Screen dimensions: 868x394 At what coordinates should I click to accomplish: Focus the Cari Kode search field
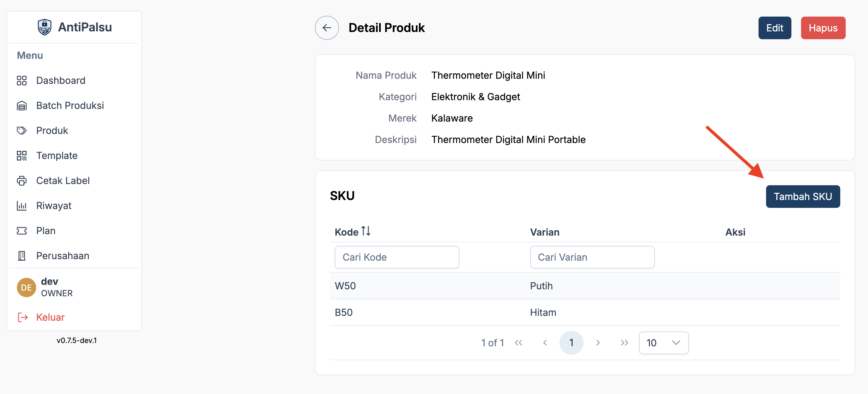(397, 257)
